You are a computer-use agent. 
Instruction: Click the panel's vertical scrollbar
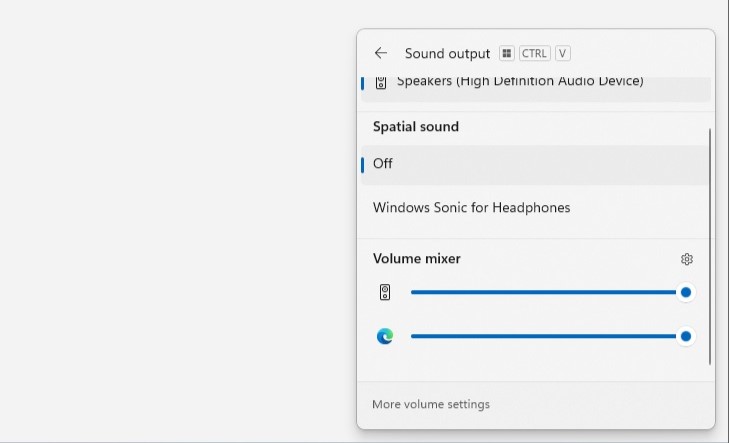(x=710, y=245)
